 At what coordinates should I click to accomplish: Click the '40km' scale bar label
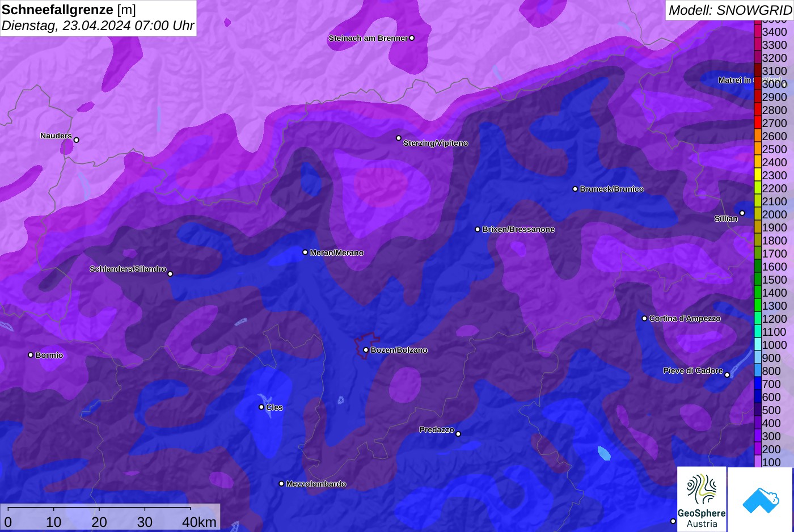coord(199,522)
